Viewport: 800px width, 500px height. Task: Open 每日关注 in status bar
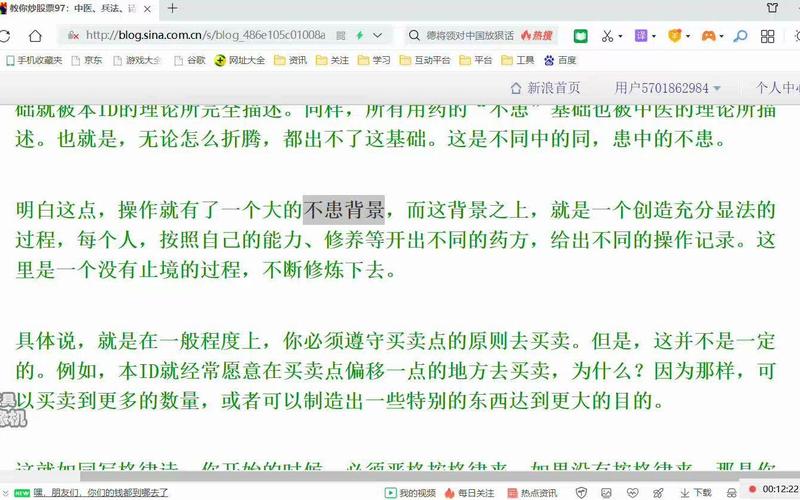pyautogui.click(x=469, y=492)
